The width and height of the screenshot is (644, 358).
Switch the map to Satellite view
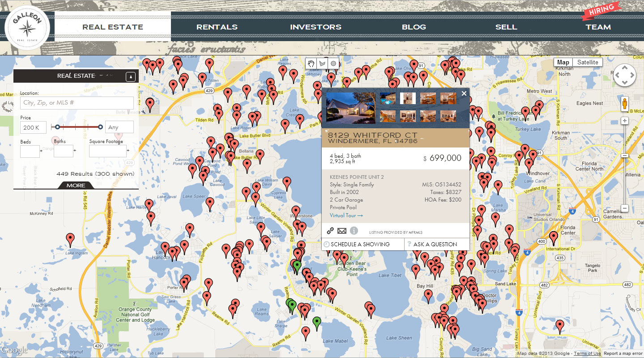point(588,62)
